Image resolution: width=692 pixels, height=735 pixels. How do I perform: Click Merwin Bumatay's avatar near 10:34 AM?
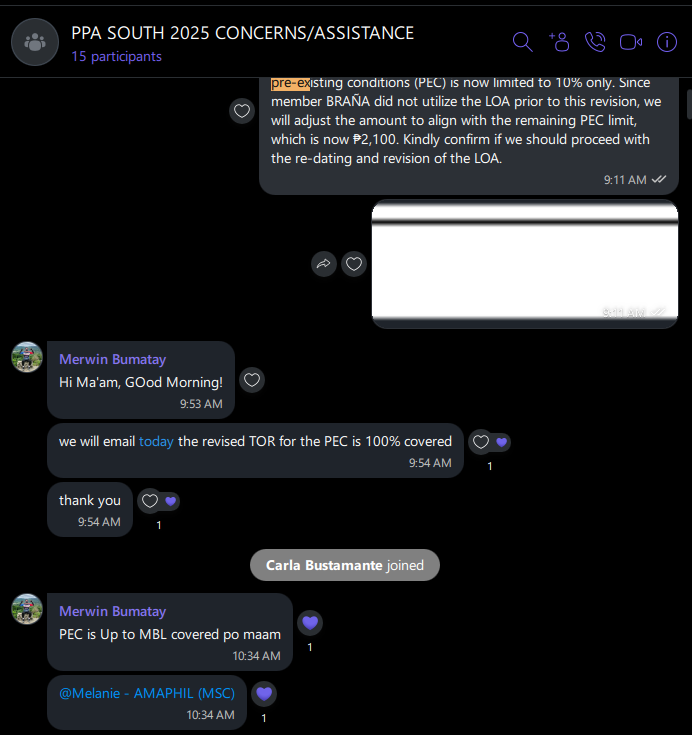pyautogui.click(x=27, y=609)
